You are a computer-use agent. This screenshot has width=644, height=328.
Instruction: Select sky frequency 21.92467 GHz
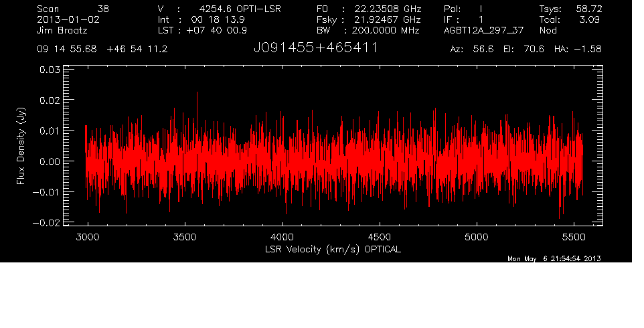tap(388, 19)
